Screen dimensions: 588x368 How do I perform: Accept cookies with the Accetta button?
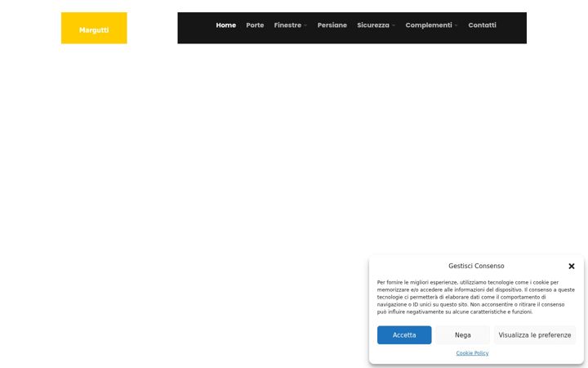404,335
